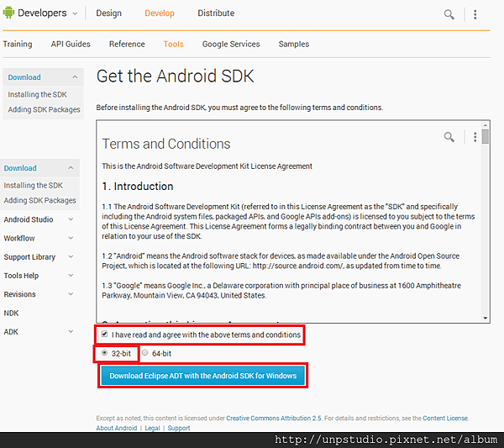Expand the Android Studio section
The width and height of the screenshot is (504, 448).
coord(71,219)
